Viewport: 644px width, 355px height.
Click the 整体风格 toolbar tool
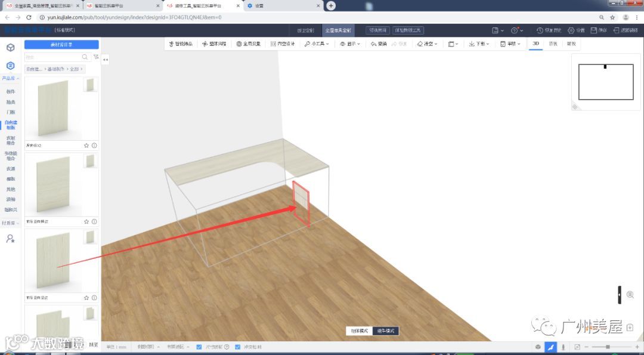(215, 44)
